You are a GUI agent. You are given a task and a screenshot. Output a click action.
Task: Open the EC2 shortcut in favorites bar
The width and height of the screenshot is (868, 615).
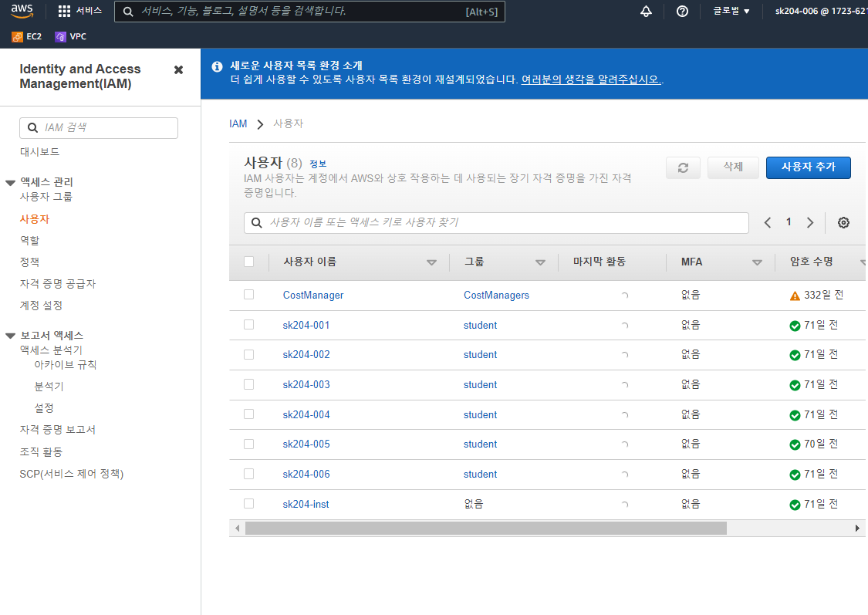[26, 36]
